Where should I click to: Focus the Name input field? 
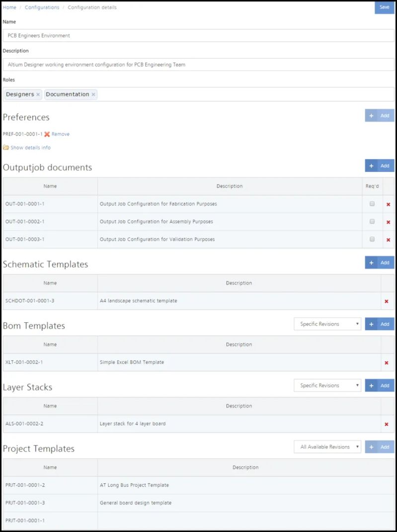click(x=198, y=36)
